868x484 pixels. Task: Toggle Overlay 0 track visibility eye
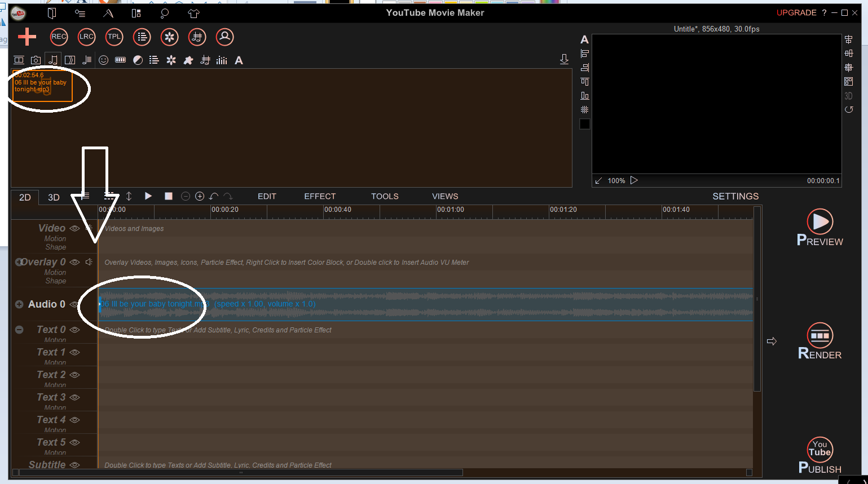(x=74, y=262)
